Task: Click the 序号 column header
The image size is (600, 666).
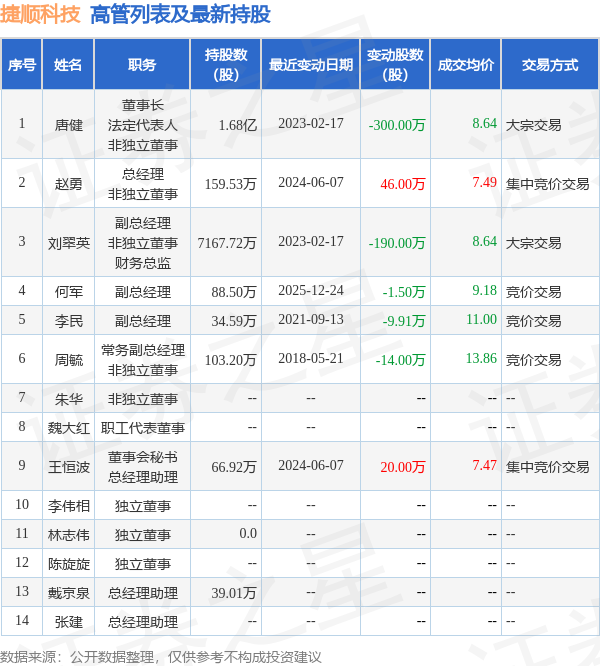Action: tap(22, 65)
